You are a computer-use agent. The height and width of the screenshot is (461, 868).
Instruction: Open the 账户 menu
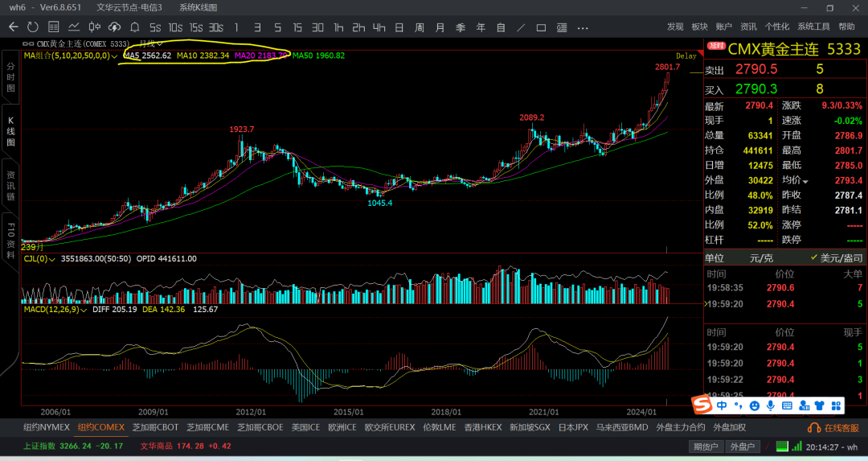724,27
